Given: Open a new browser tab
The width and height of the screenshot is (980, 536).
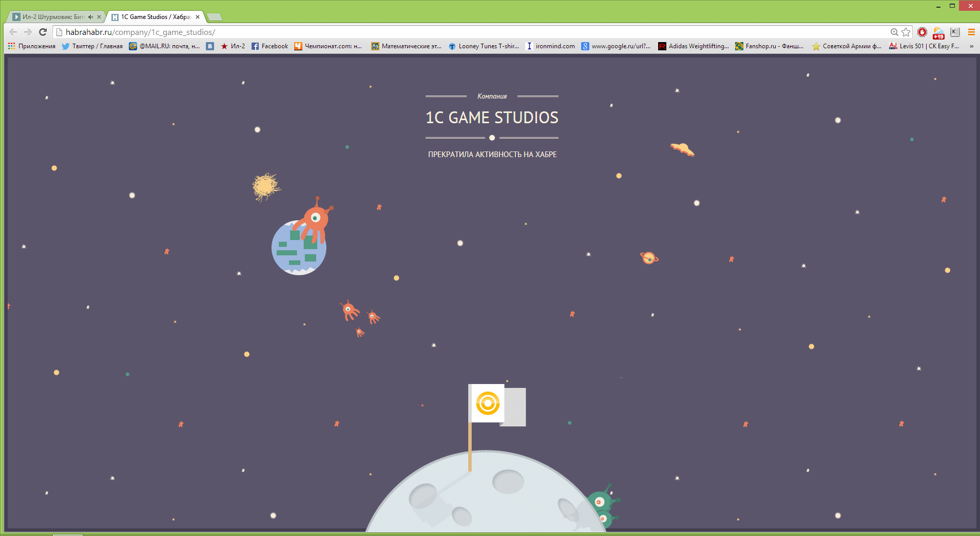Looking at the screenshot, I should 215,17.
